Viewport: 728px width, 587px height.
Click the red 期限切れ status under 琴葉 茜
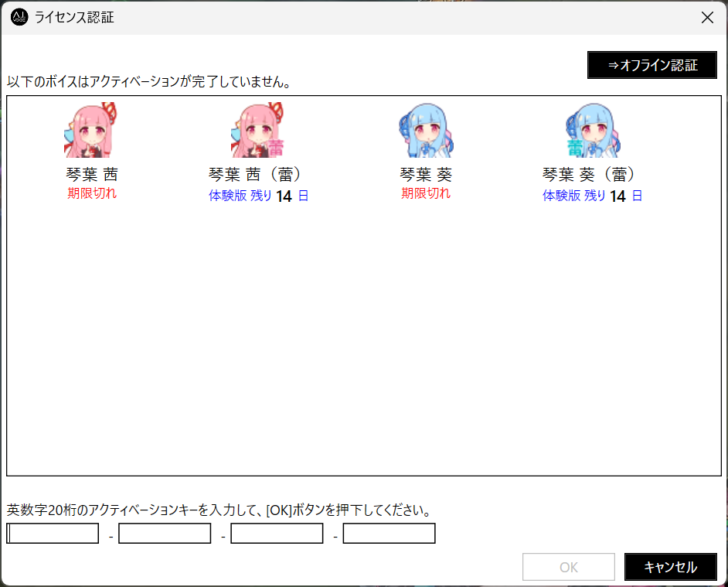tap(92, 193)
